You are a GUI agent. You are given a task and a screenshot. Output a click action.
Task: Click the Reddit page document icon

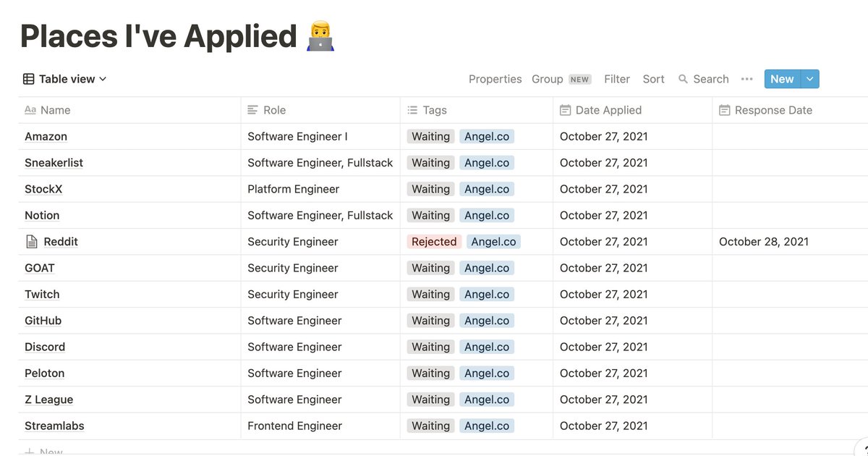31,242
